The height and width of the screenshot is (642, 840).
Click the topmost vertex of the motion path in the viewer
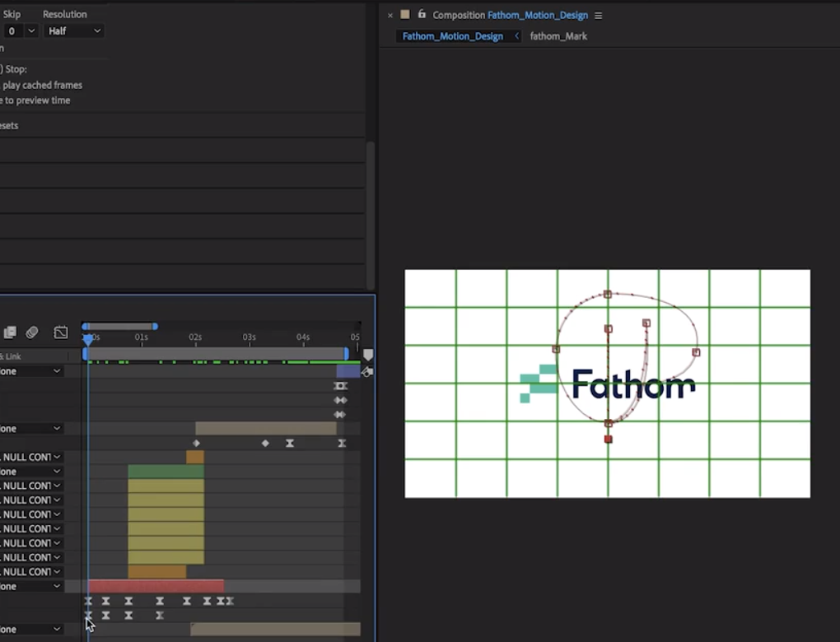pyautogui.click(x=608, y=294)
